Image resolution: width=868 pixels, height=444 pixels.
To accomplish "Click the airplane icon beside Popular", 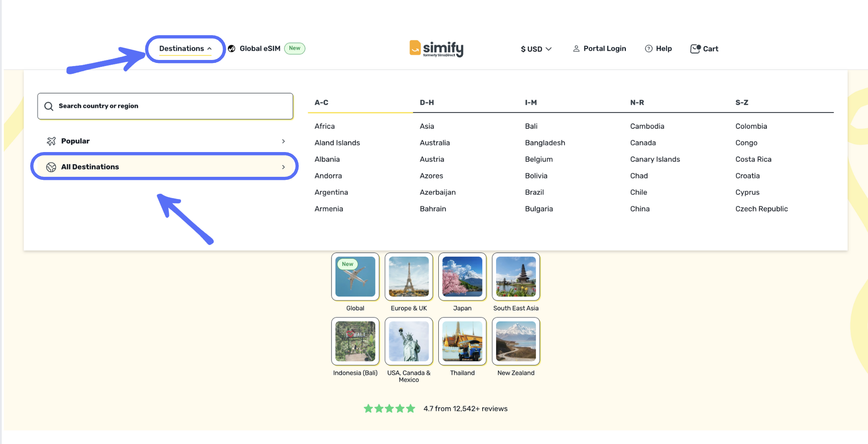I will [x=51, y=141].
